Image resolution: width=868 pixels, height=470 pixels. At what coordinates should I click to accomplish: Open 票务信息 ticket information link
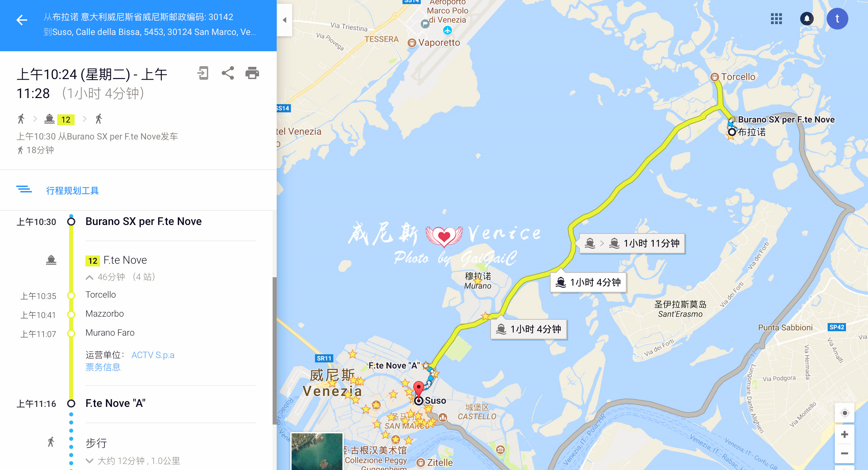click(x=103, y=367)
